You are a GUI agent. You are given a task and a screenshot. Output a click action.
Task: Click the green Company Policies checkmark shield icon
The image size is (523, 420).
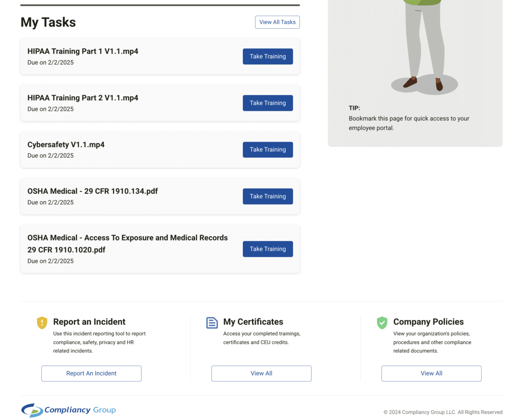coord(382,323)
